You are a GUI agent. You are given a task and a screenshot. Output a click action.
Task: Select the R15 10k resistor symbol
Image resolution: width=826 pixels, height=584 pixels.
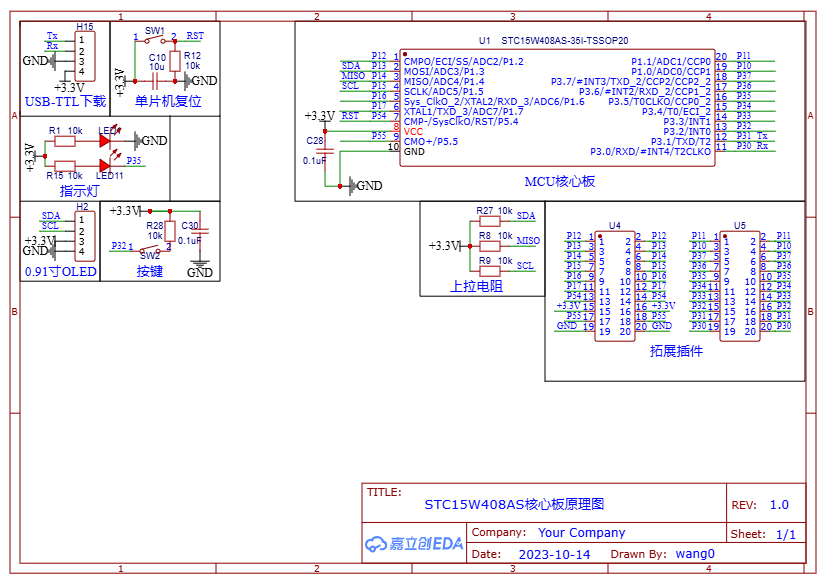point(65,166)
